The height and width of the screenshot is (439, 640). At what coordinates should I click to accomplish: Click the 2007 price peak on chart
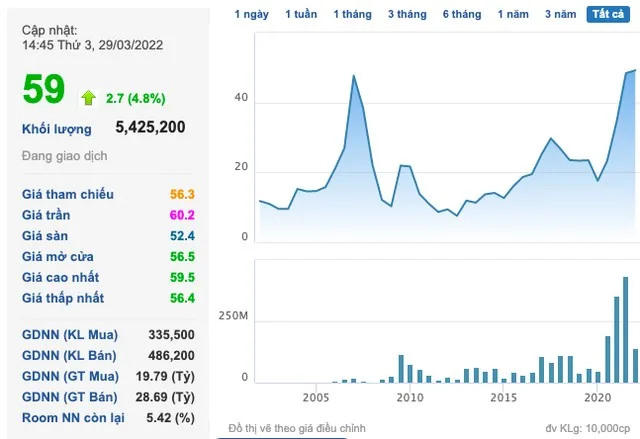pos(354,76)
